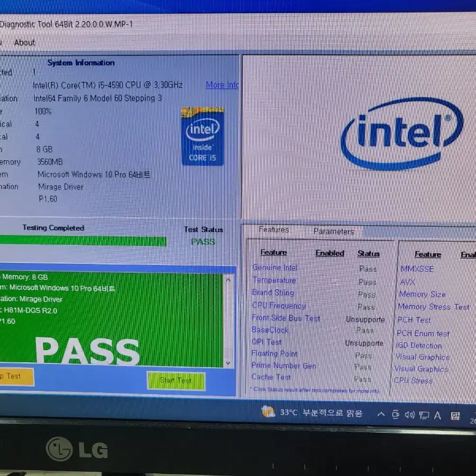The height and width of the screenshot is (476, 476).
Task: Click the large Intel logo
Action: [x=402, y=133]
